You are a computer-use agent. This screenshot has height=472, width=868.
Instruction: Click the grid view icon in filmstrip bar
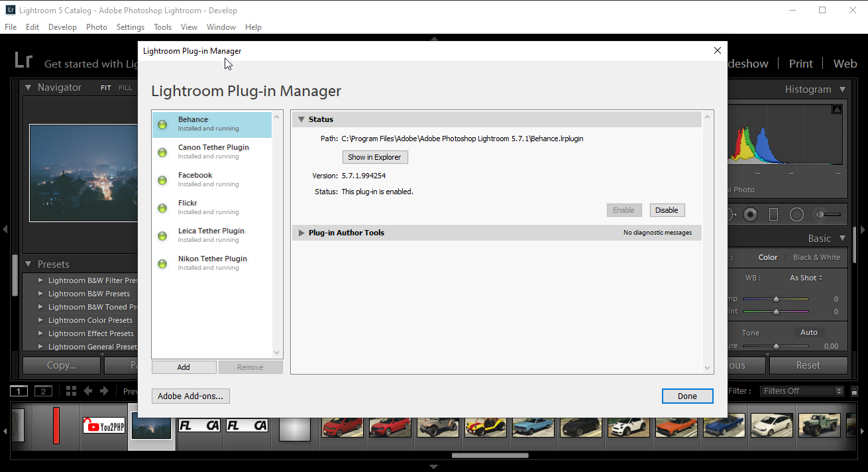71,391
